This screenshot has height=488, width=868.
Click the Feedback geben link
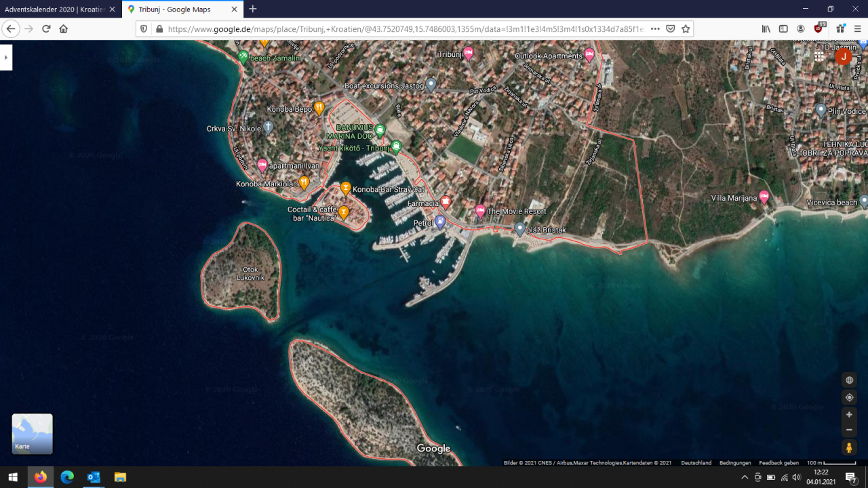[x=778, y=463]
